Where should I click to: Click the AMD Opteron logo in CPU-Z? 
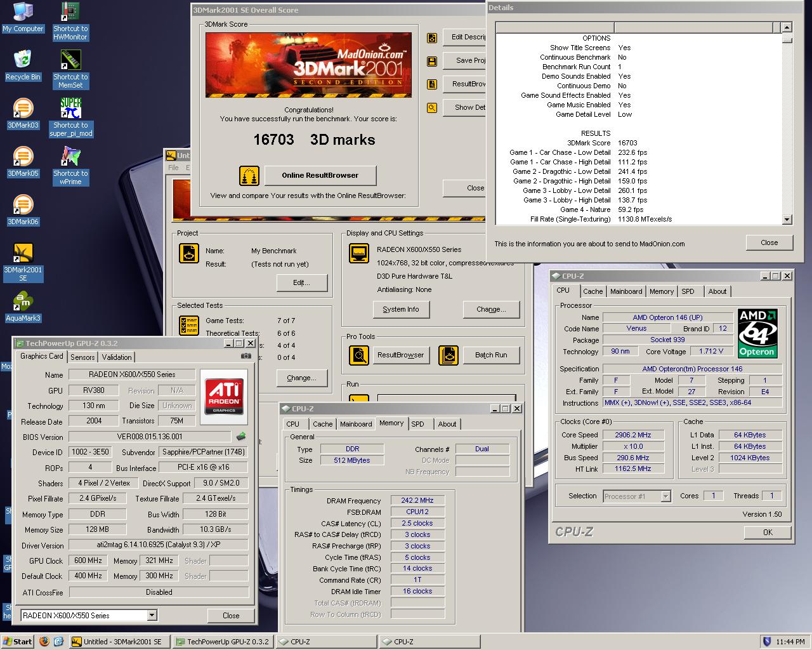(x=757, y=333)
